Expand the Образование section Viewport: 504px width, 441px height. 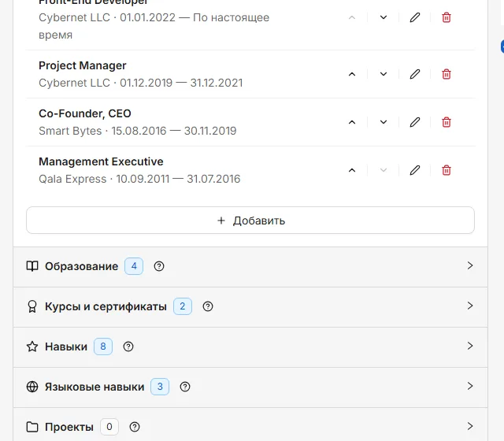pyautogui.click(x=250, y=266)
